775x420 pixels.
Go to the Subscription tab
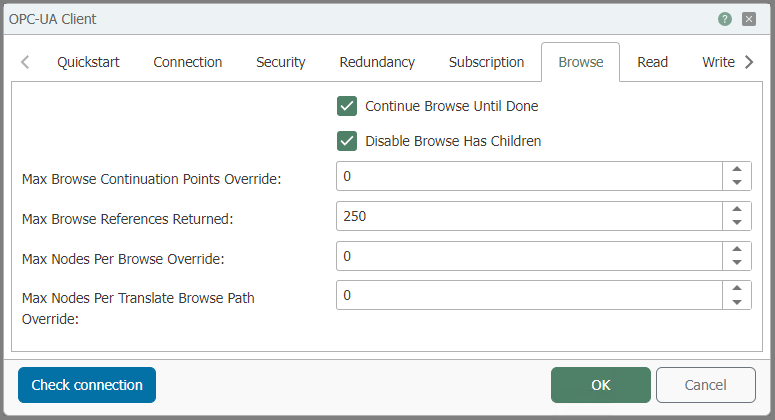486,62
